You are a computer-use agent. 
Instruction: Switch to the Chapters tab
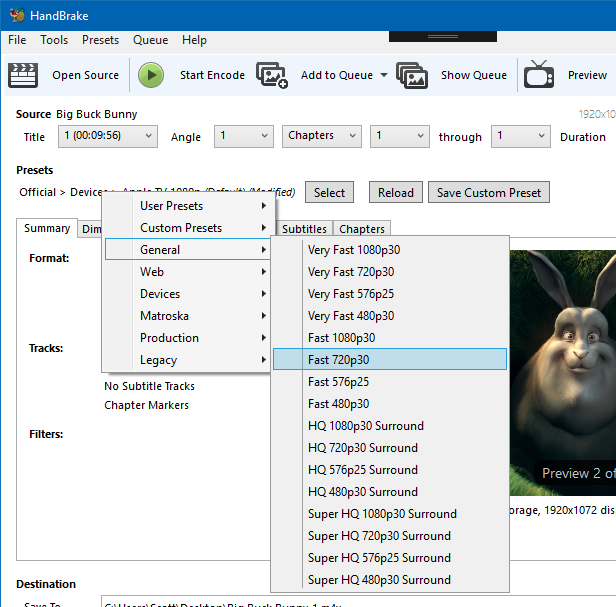[362, 229]
